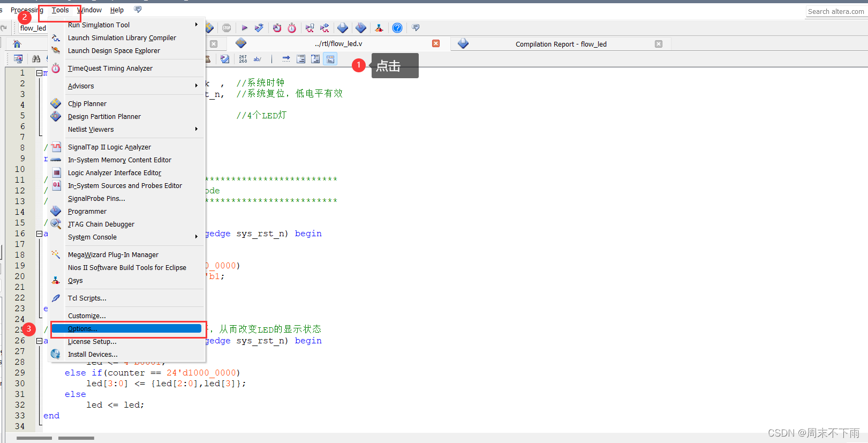Open Logic Analyzer Interface Editor
Image resolution: width=868 pixels, height=443 pixels.
(x=127, y=172)
